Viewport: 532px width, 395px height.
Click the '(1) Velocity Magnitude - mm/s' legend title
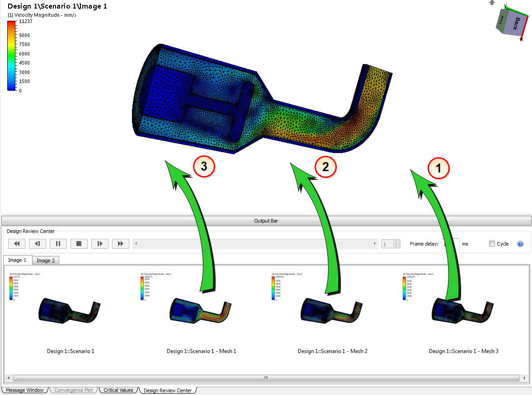[x=42, y=15]
